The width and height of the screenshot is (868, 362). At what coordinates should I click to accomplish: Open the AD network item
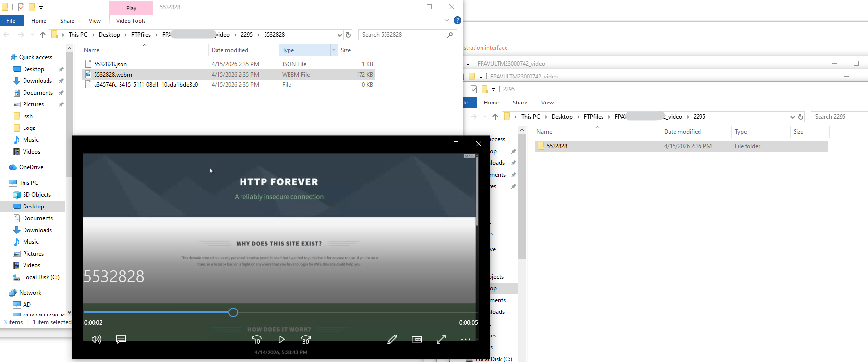click(27, 305)
